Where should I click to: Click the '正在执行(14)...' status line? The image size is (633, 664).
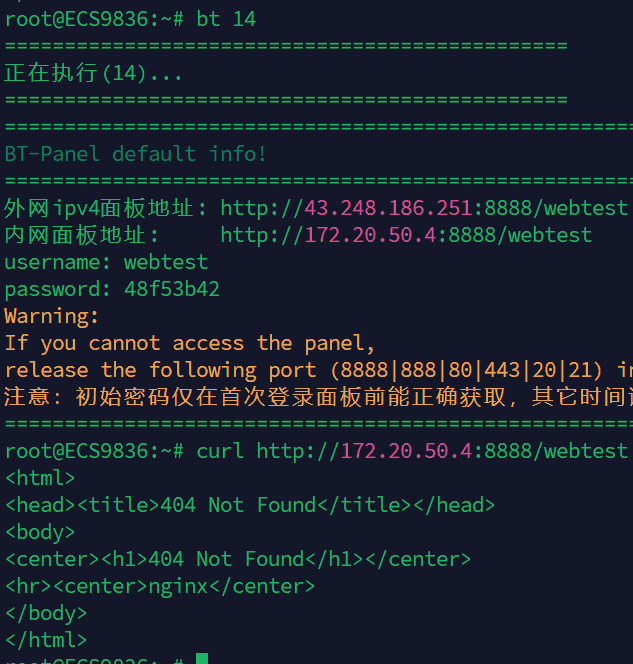94,73
